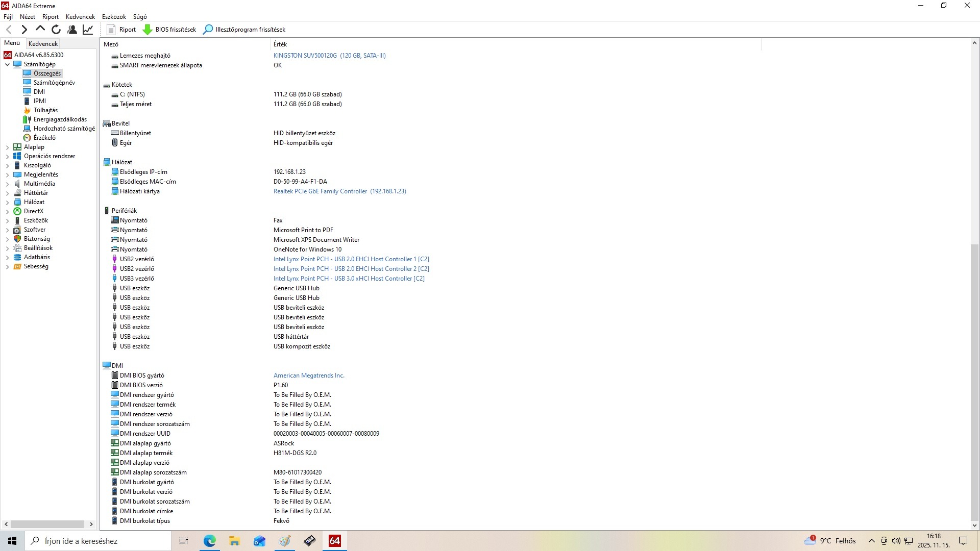980x551 pixels.
Task: Expand the Operációs rendszer tree node
Action: 7,157
